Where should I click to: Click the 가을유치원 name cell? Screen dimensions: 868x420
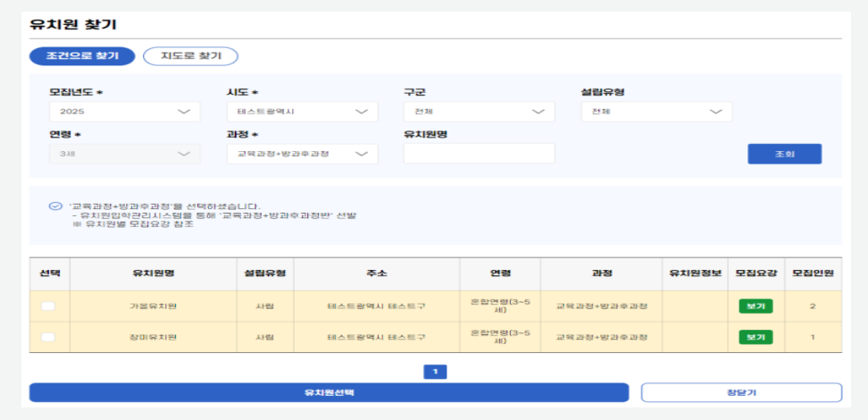[x=153, y=306]
